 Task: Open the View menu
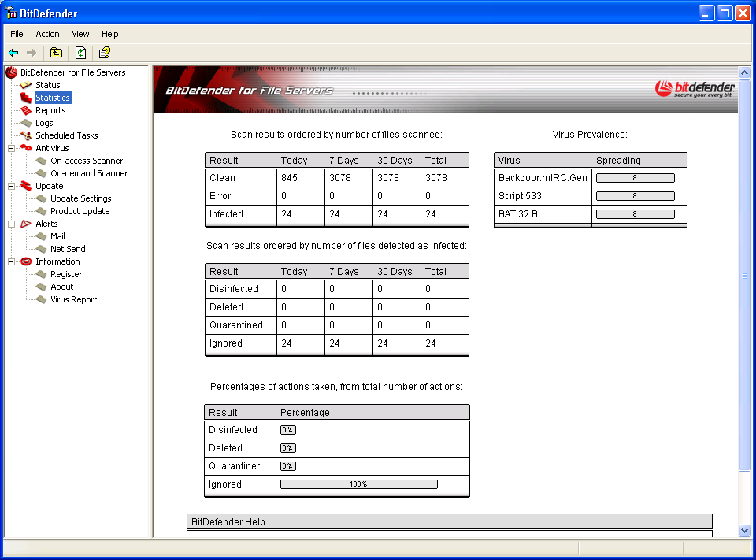pyautogui.click(x=80, y=34)
